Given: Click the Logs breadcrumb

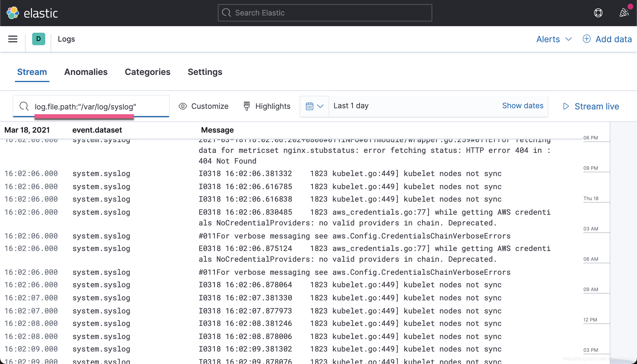Looking at the screenshot, I should point(66,39).
